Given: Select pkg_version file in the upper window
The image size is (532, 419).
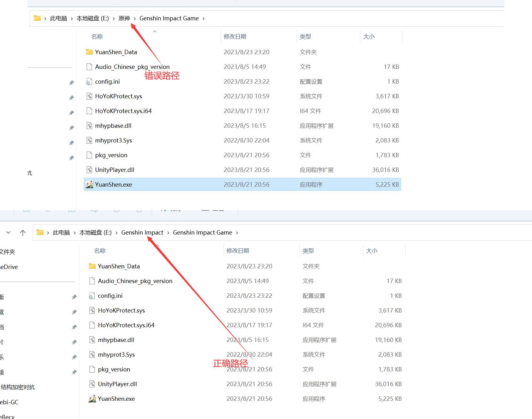Looking at the screenshot, I should (111, 155).
